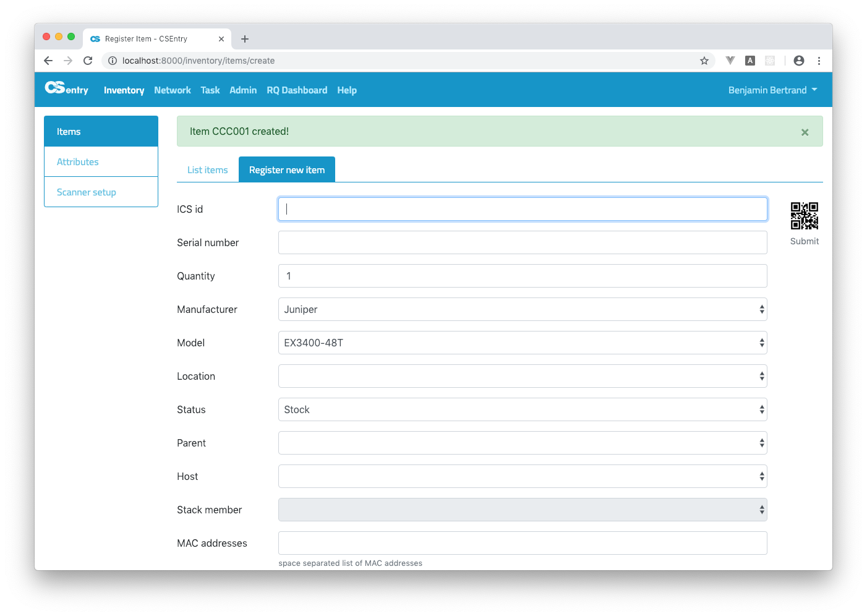The height and width of the screenshot is (616, 867).
Task: Click the CSentry logo
Action: [x=67, y=89]
